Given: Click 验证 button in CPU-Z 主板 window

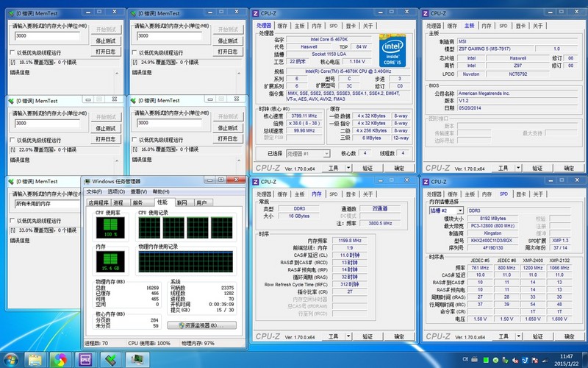Looking at the screenshot, I should pyautogui.click(x=537, y=168).
